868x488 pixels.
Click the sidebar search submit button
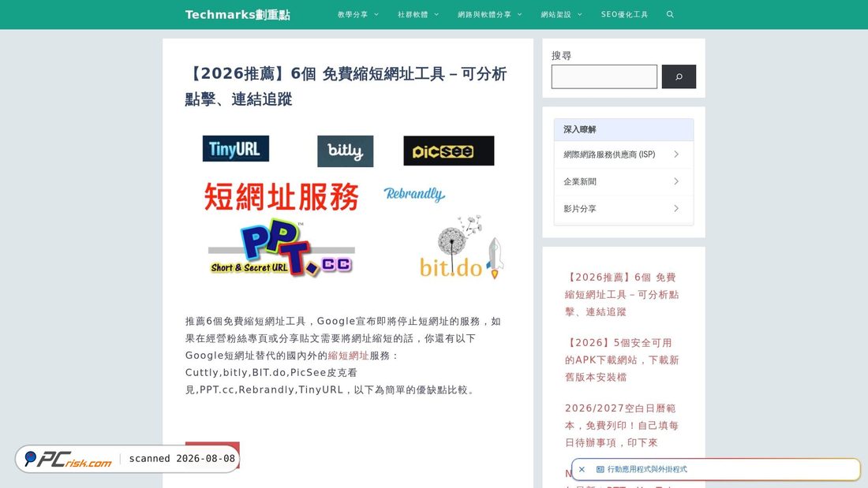pyautogui.click(x=679, y=76)
